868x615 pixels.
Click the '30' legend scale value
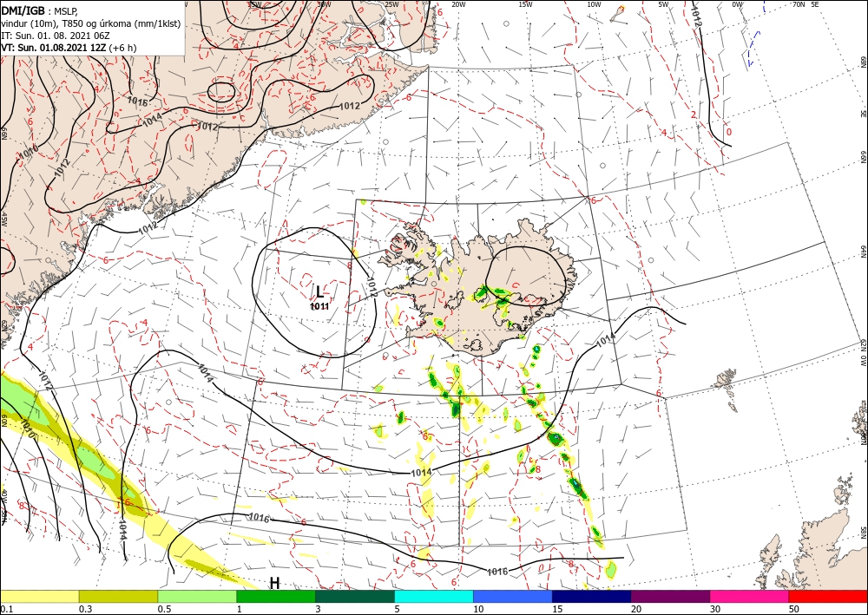[715, 609]
